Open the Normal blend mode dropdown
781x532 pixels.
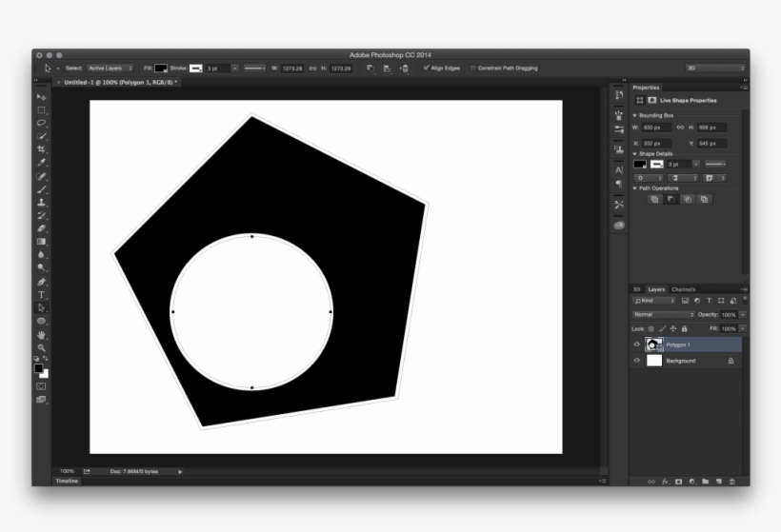click(664, 314)
